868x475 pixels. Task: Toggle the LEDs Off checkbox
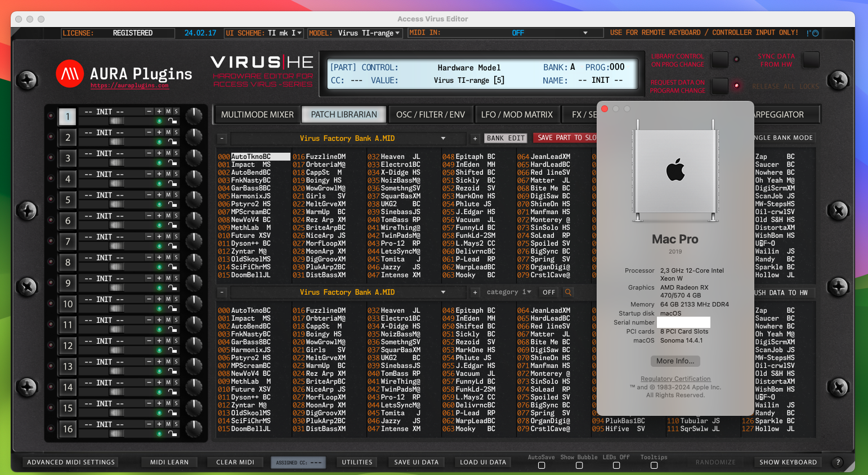coord(616,465)
